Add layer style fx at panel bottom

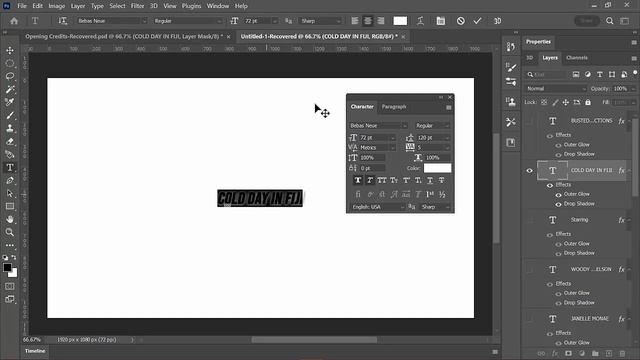pyautogui.click(x=555, y=353)
